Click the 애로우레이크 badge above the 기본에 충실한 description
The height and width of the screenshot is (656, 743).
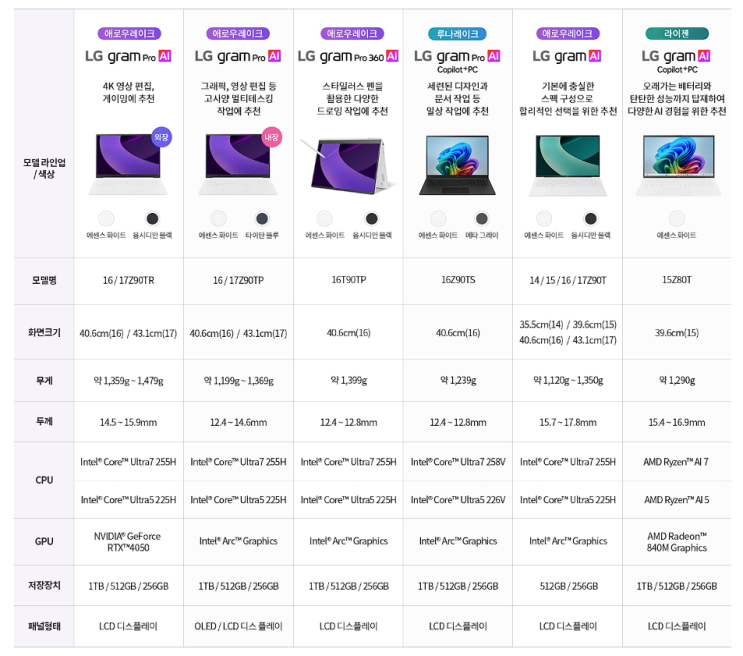pyautogui.click(x=568, y=34)
